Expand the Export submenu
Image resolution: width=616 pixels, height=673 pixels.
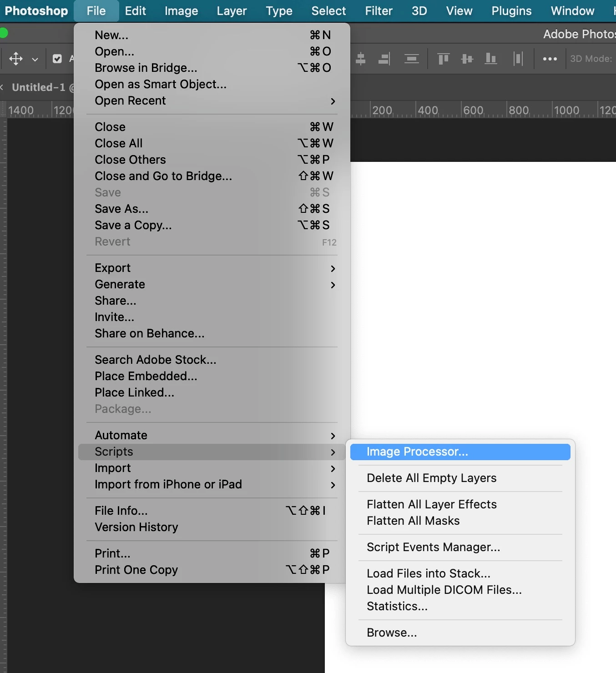pyautogui.click(x=212, y=268)
